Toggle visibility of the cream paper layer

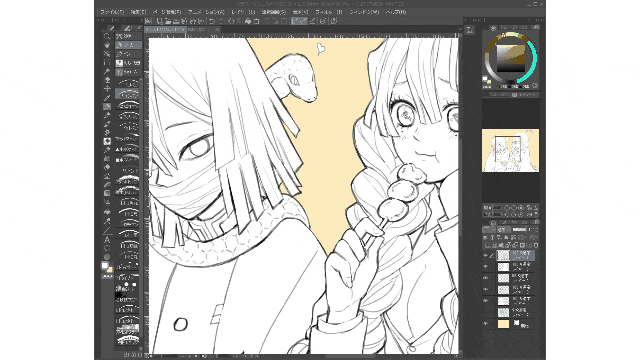click(x=486, y=324)
